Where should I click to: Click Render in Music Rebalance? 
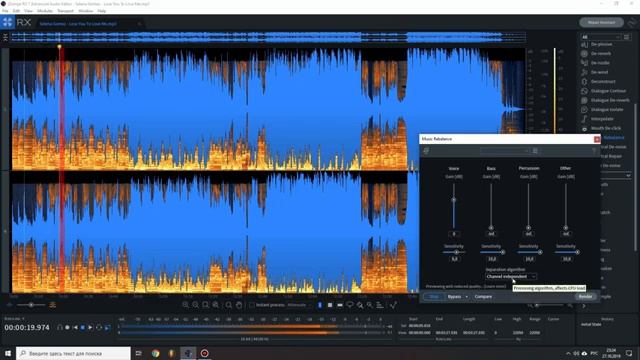(585, 297)
